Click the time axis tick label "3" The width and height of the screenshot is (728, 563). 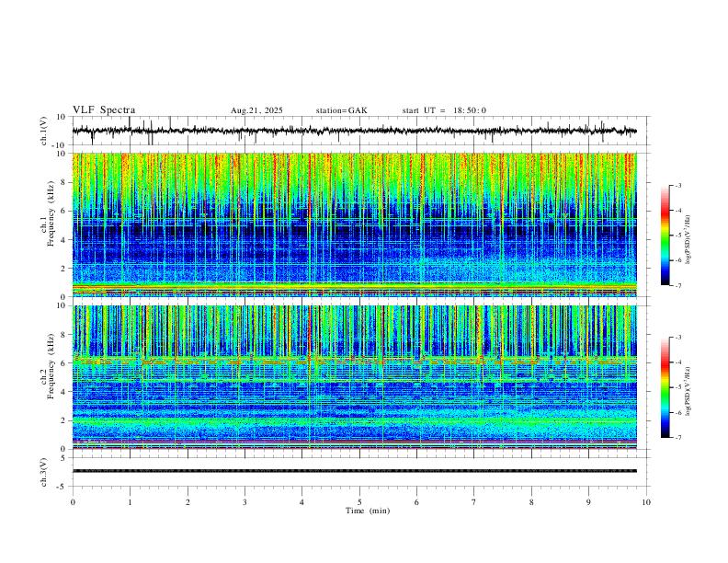point(245,502)
